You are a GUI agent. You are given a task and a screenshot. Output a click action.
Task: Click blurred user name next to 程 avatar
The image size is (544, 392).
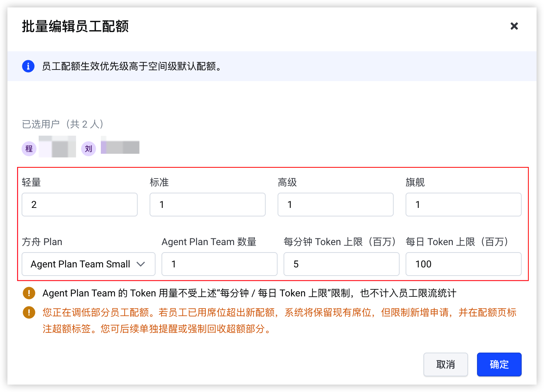point(57,147)
